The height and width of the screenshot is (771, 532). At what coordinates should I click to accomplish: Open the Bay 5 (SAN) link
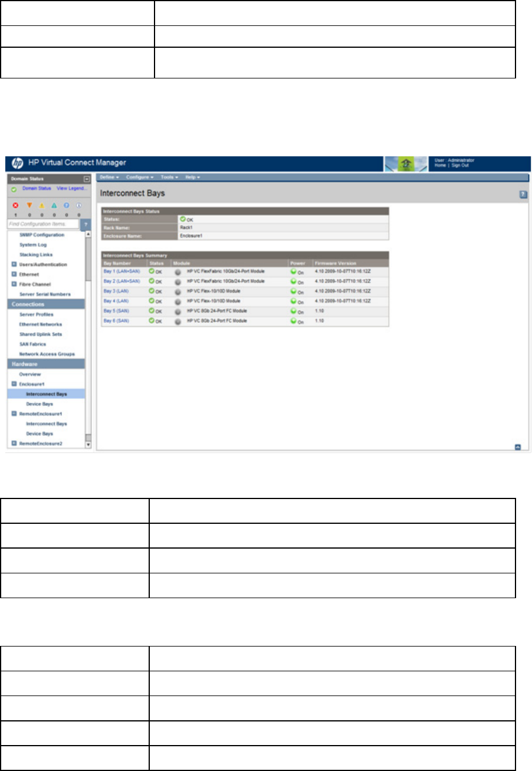click(x=117, y=311)
